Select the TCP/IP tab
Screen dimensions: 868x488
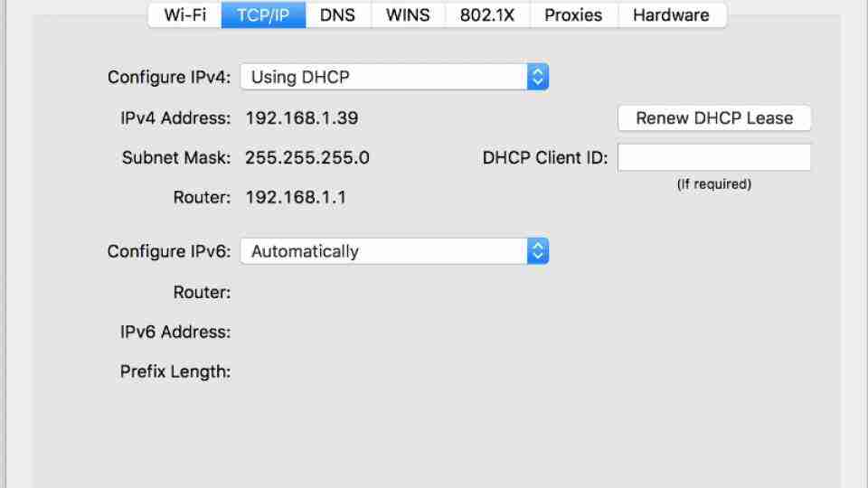263,15
